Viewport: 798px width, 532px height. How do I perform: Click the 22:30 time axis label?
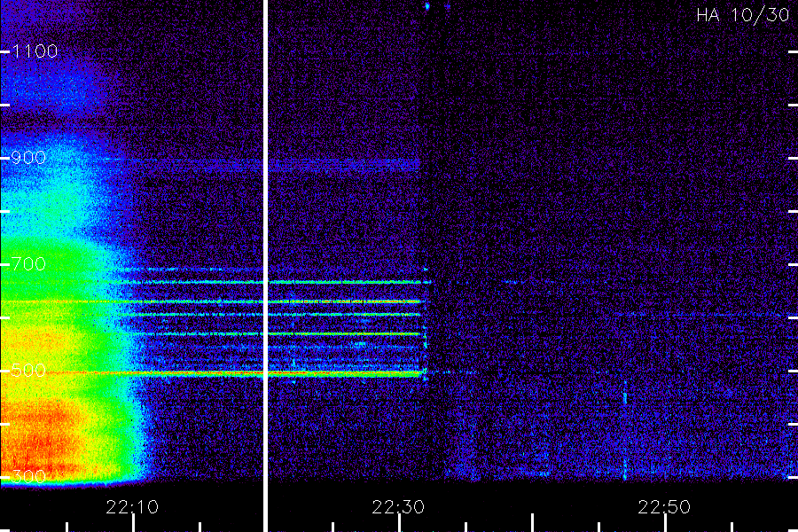(398, 507)
